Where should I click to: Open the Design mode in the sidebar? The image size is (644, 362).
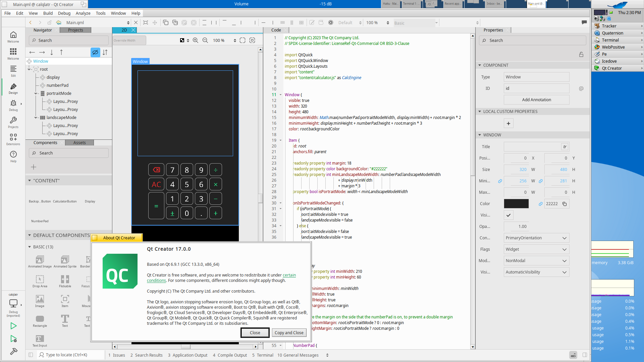[13, 88]
